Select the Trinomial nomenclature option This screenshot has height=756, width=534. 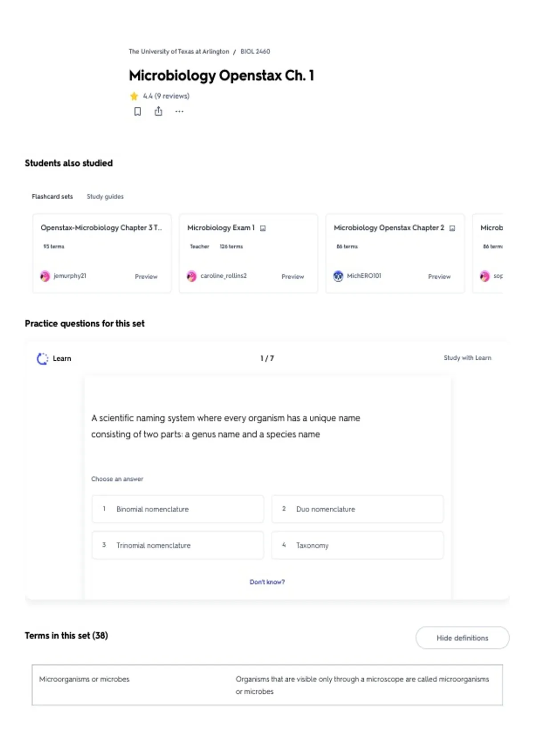pyautogui.click(x=178, y=545)
